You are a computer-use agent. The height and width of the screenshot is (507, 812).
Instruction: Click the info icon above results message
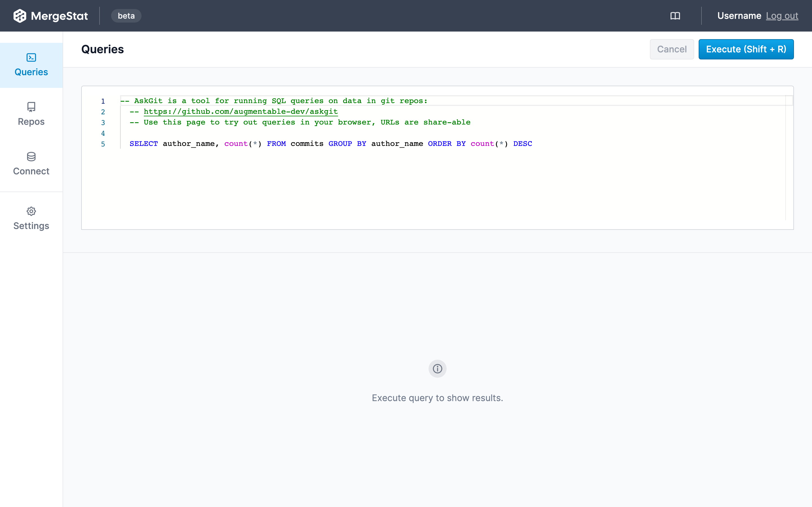coord(437,368)
